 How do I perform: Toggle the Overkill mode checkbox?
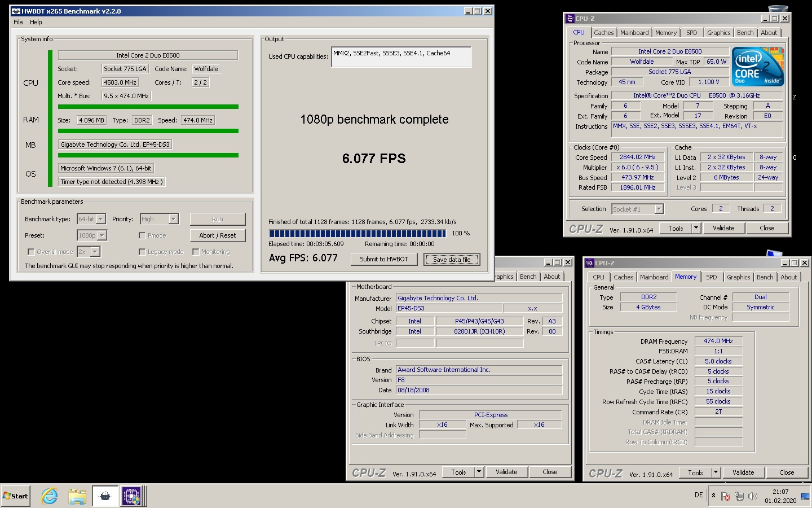31,252
